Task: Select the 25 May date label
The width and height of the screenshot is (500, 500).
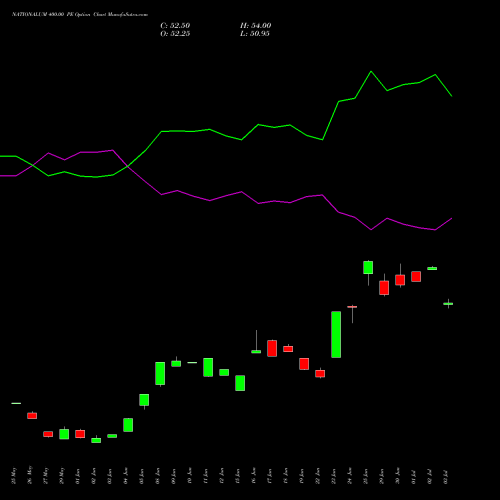Action: 14,476
